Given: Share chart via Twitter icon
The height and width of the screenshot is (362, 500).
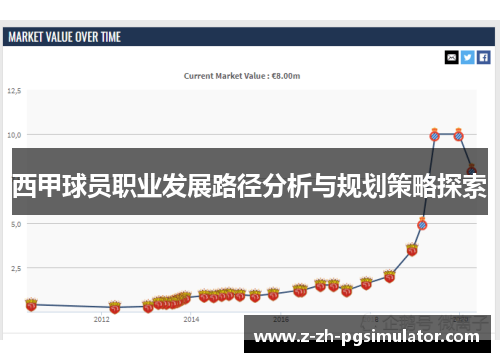Looking at the screenshot, I should (467, 57).
